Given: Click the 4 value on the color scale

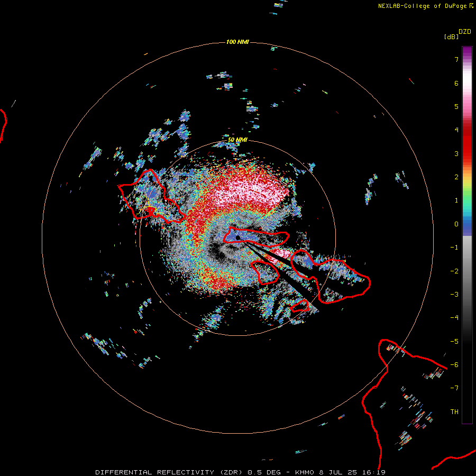Looking at the screenshot, I should [456, 130].
